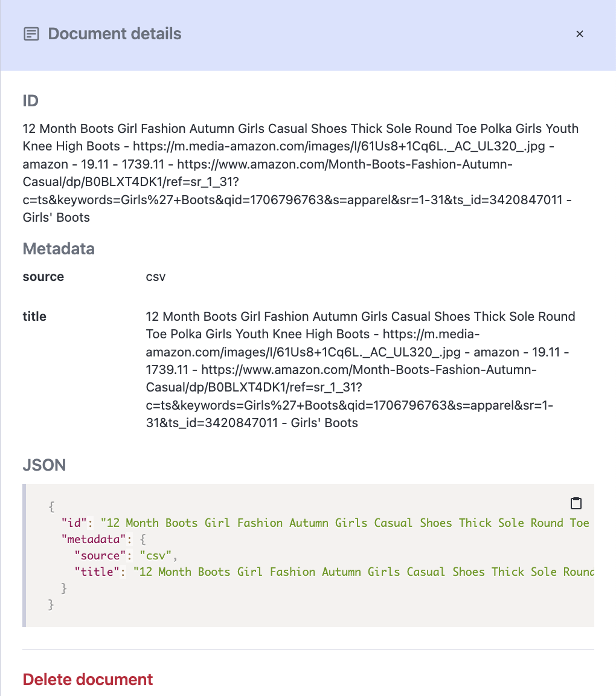
Task: Click the title metadata value text
Action: tap(361, 369)
